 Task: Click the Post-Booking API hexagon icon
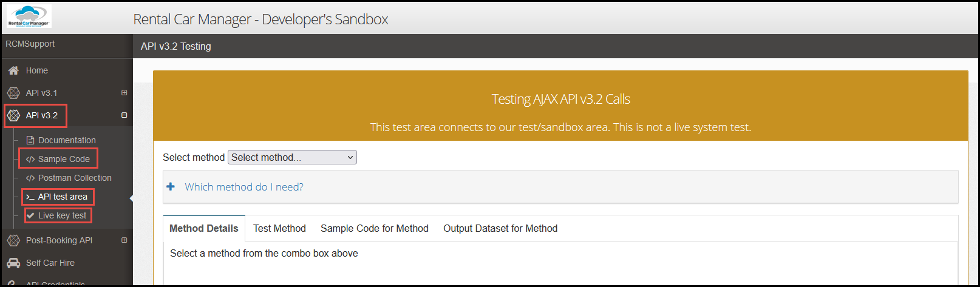13,240
